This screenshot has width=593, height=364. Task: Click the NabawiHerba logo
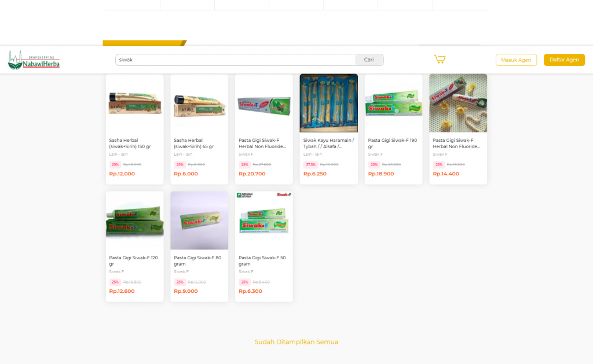click(33, 59)
